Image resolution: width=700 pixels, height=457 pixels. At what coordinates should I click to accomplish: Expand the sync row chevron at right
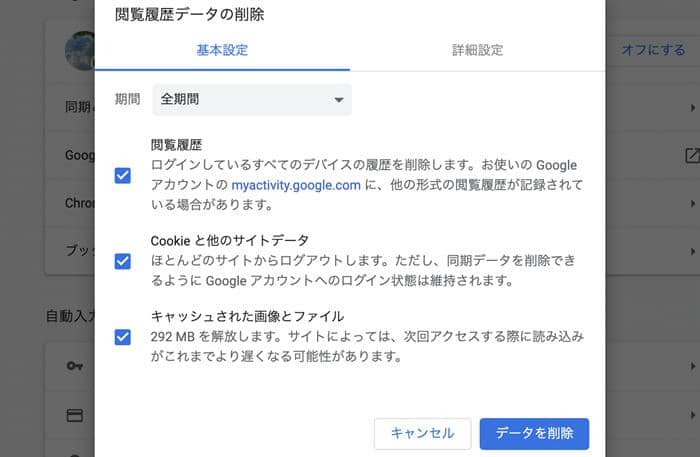pos(692,108)
